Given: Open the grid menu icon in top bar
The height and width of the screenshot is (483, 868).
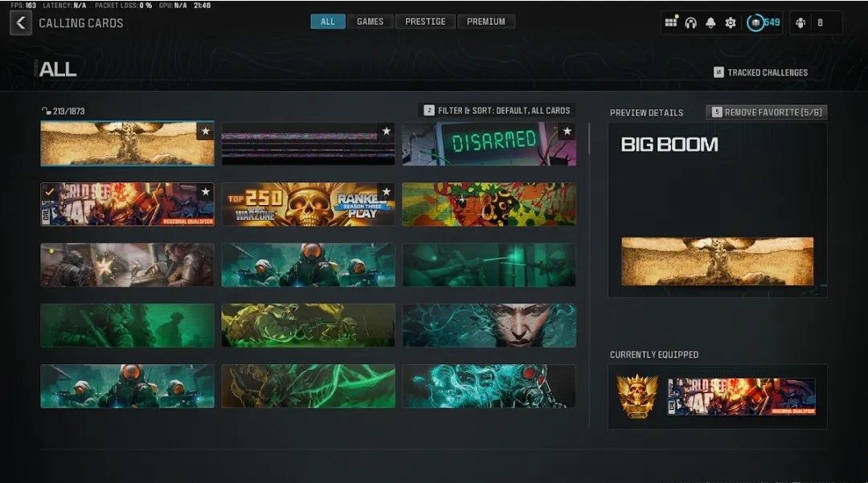Looking at the screenshot, I should pos(670,23).
